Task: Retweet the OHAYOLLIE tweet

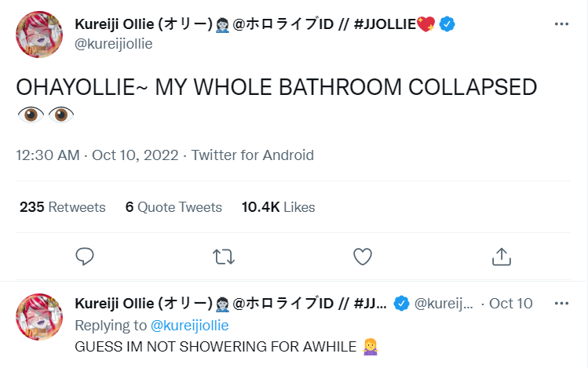Action: [225, 256]
